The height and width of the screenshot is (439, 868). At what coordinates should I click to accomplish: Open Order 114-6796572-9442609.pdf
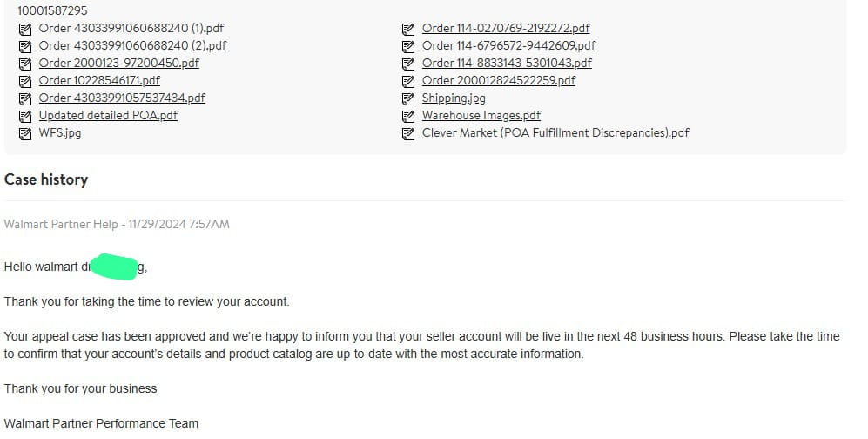coord(508,45)
